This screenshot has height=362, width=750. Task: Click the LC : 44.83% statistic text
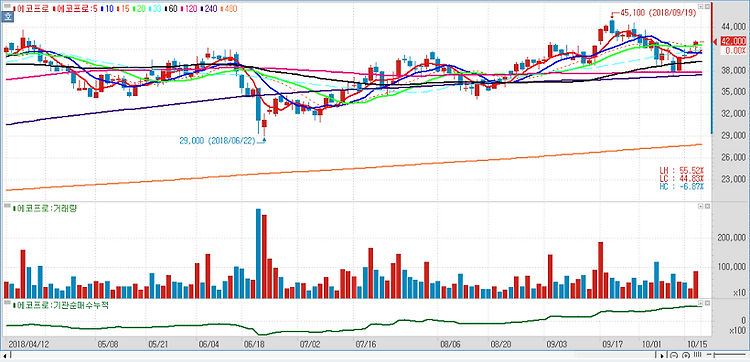click(682, 178)
